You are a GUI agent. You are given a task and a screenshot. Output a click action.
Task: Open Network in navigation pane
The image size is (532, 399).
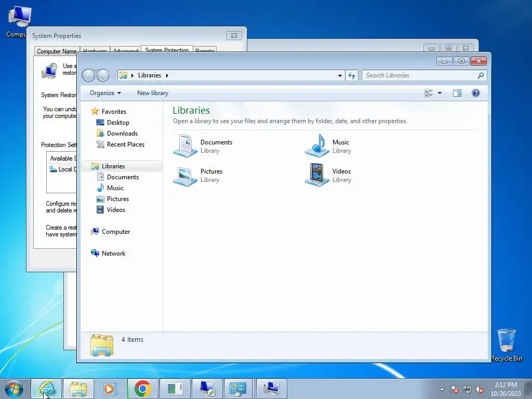(x=108, y=253)
